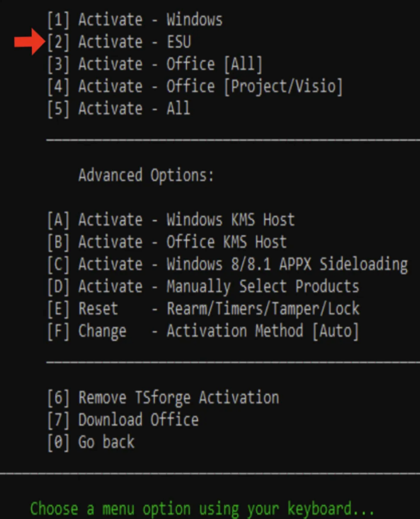
Task: Click the divider line above Remove TSforge
Action: [x=233, y=362]
